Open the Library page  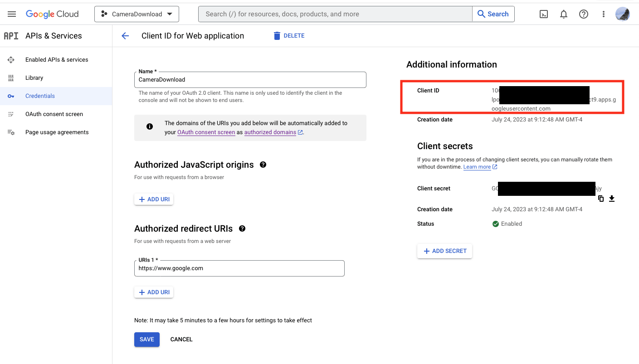(x=34, y=78)
